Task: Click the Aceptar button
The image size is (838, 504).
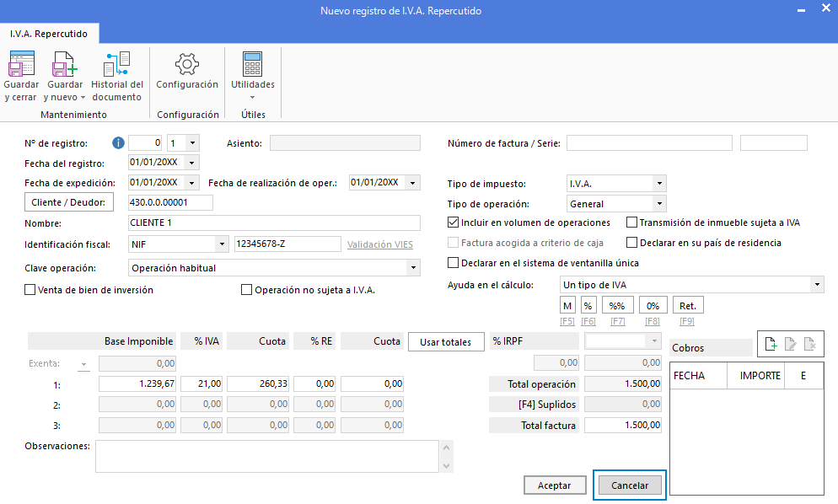Action: (x=554, y=485)
